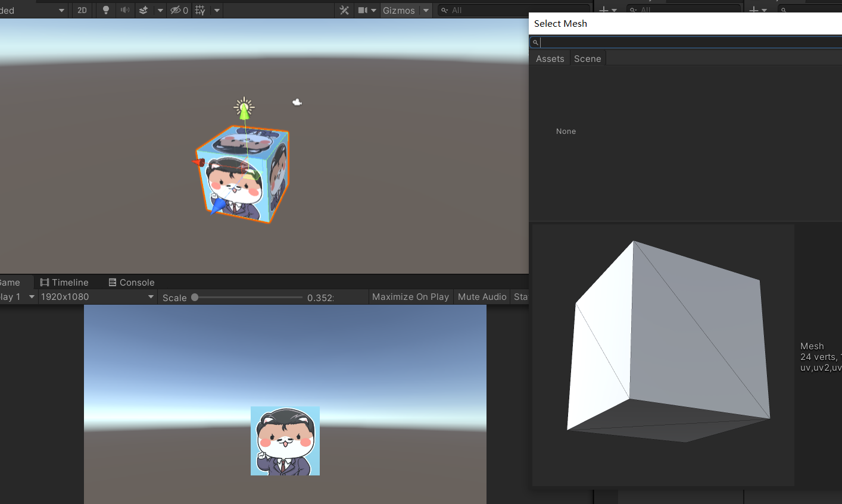Click the Project panel add (+) button
The width and height of the screenshot is (842, 504).
[758, 10]
